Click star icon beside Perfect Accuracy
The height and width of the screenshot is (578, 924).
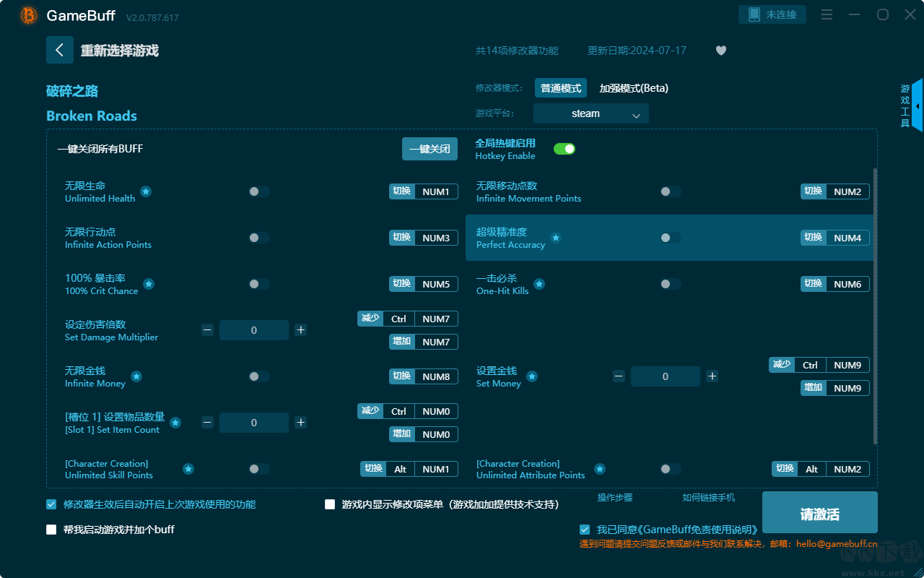(556, 238)
